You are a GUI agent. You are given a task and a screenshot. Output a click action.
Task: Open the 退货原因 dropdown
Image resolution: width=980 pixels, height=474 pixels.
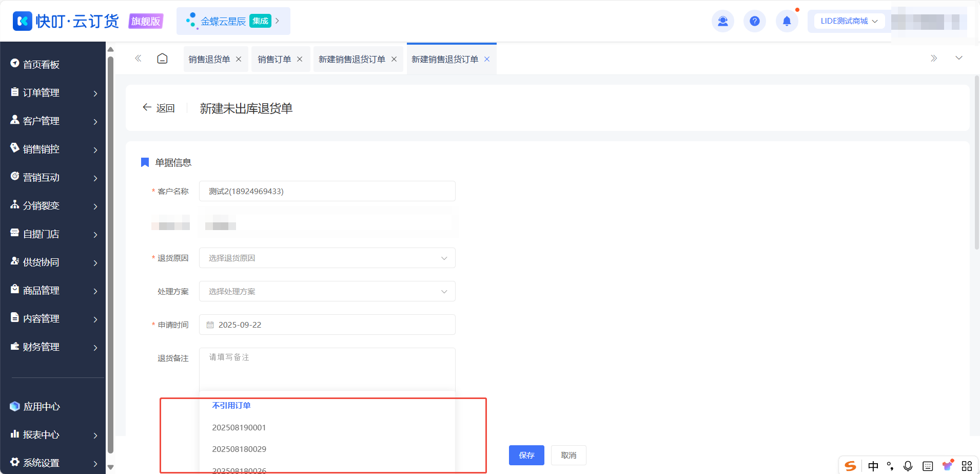pyautogui.click(x=327, y=258)
